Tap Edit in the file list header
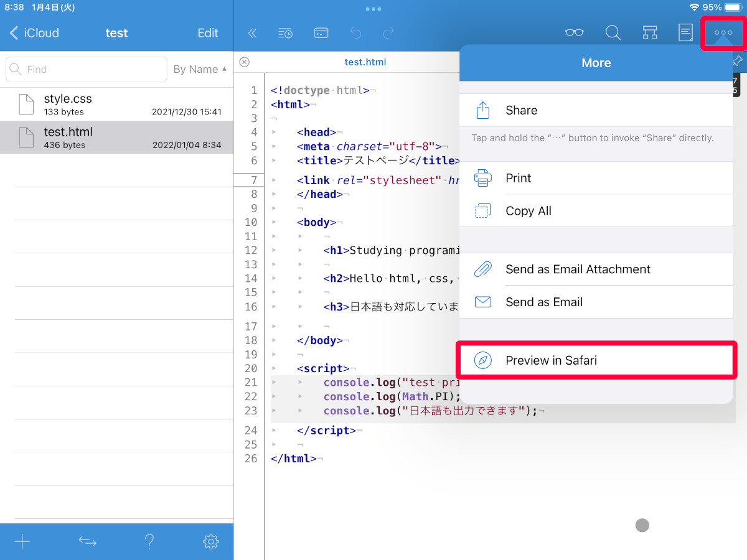 pyautogui.click(x=208, y=33)
